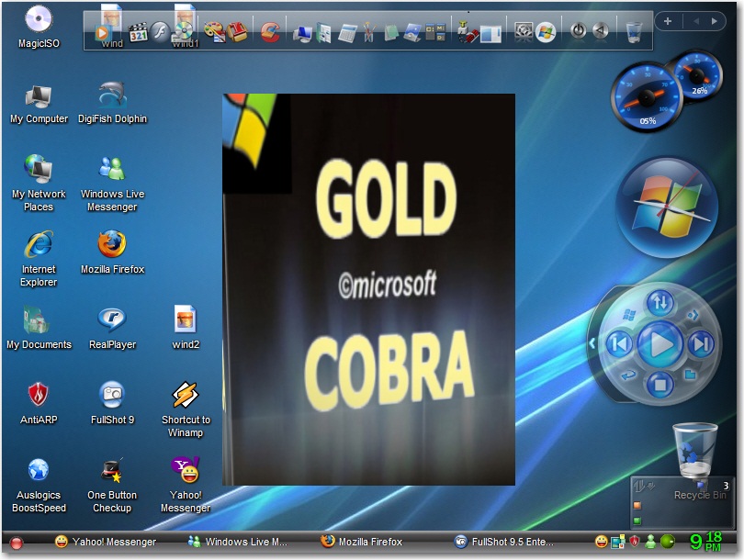The height and width of the screenshot is (560, 744).
Task: Open the folder button on player gadget
Action: point(691,375)
